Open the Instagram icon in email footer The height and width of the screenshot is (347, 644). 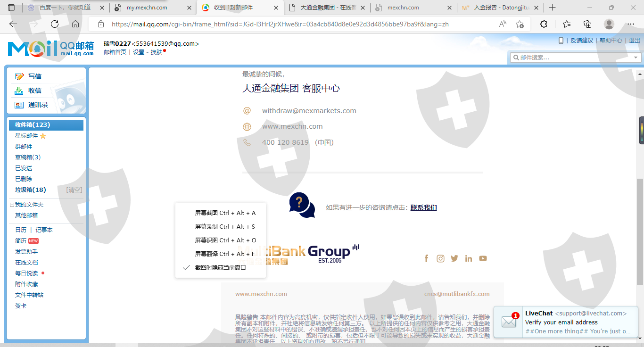pos(440,258)
